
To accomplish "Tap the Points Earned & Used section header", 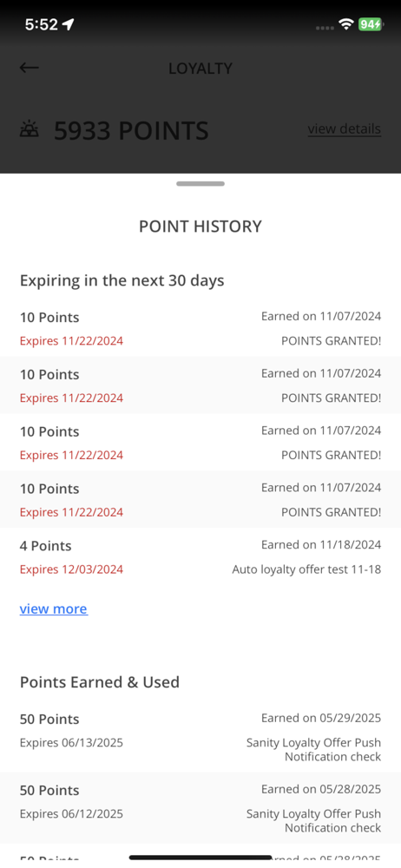I will pos(100,682).
